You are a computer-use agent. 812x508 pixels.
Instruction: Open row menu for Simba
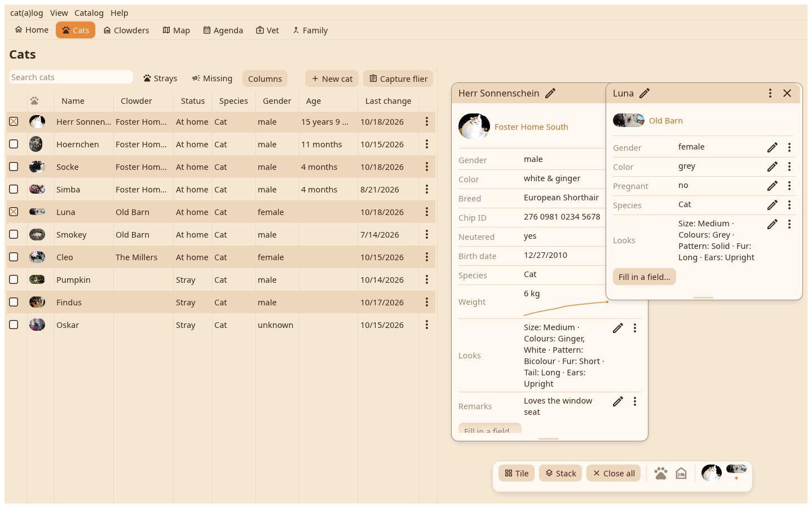pyautogui.click(x=427, y=189)
